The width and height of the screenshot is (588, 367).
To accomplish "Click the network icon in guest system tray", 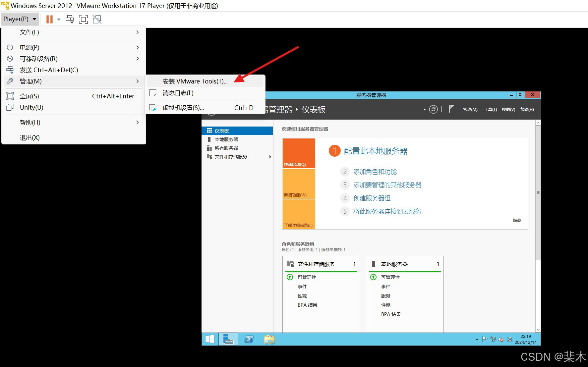I will click(x=493, y=339).
